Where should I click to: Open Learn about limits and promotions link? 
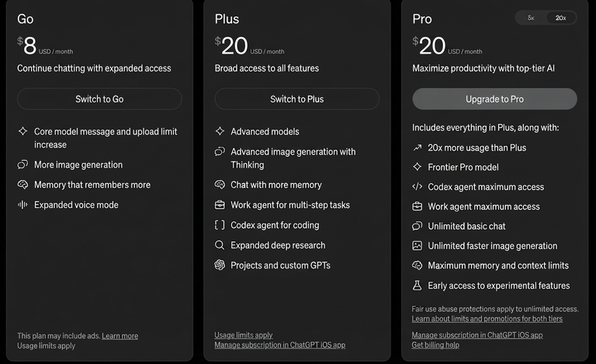(487, 319)
